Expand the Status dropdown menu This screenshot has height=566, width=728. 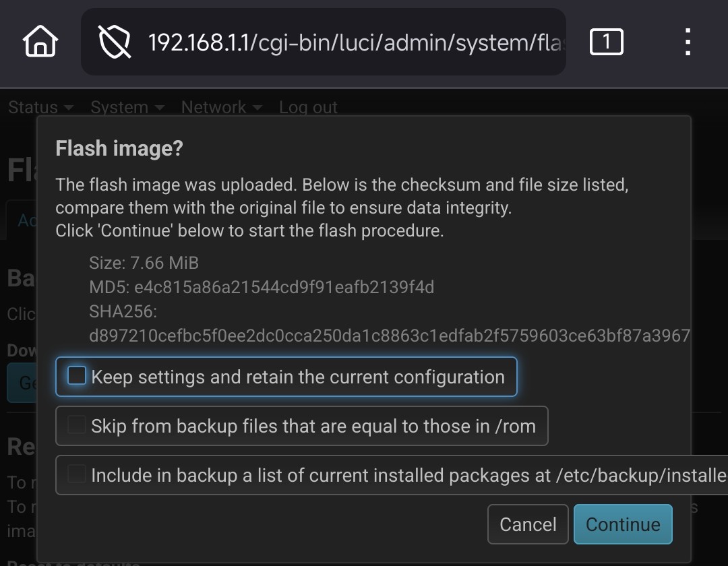pyautogui.click(x=40, y=107)
